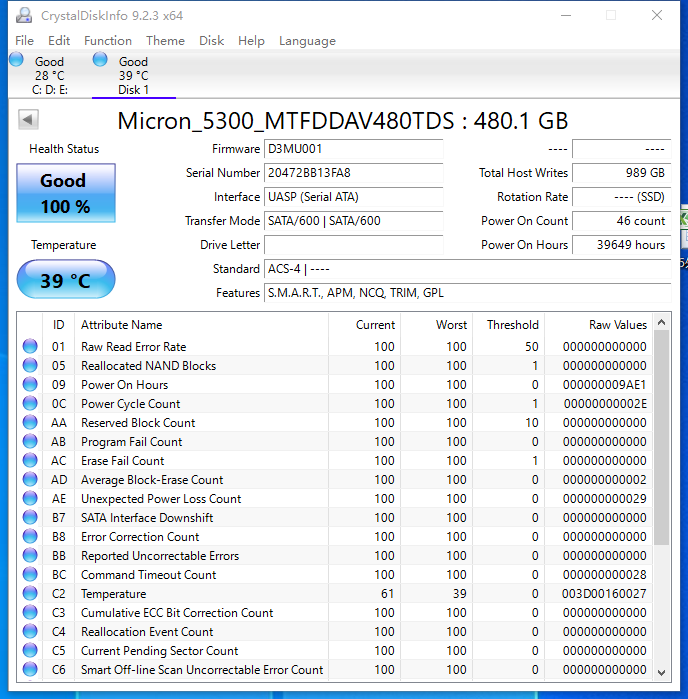Click status orb of Current Pending Sector Count row
The width and height of the screenshot is (688, 699).
30,650
